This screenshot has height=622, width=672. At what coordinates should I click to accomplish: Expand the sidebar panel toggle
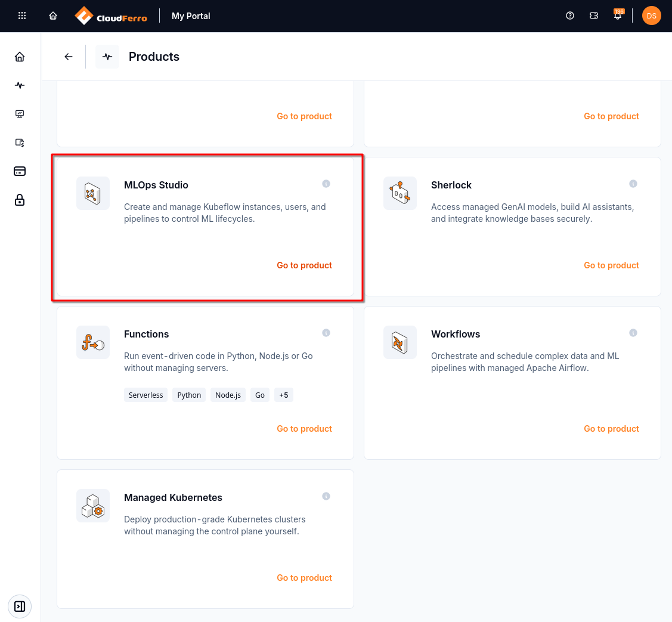point(20,606)
